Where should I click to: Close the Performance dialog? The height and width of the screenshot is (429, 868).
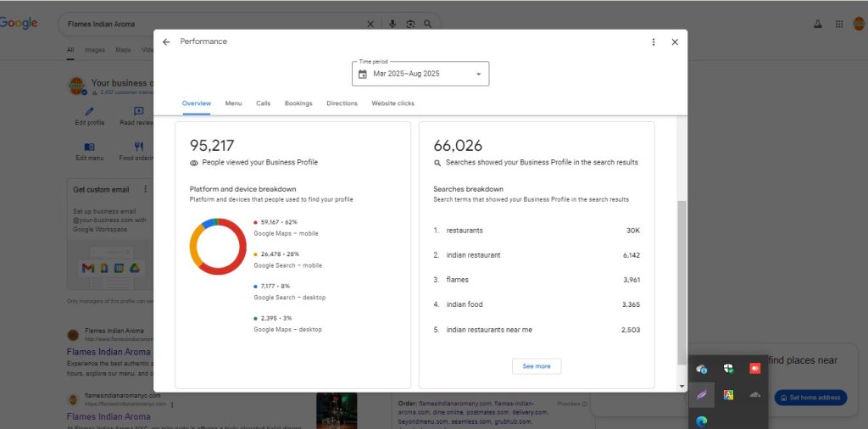675,42
